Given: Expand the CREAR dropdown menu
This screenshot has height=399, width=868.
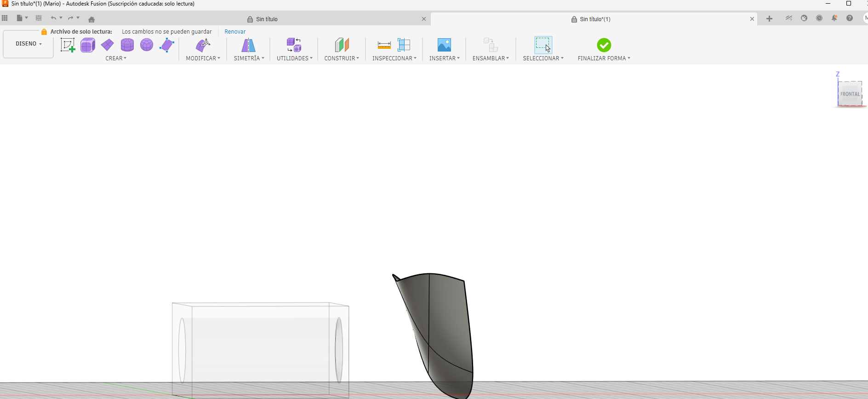Looking at the screenshot, I should pos(116,58).
